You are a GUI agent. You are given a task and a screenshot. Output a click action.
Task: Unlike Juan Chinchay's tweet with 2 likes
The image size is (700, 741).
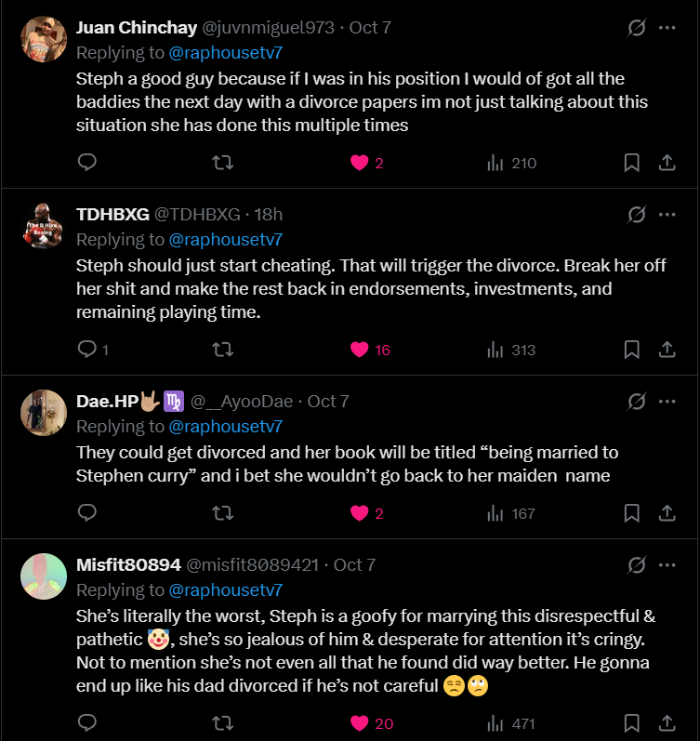pos(360,163)
